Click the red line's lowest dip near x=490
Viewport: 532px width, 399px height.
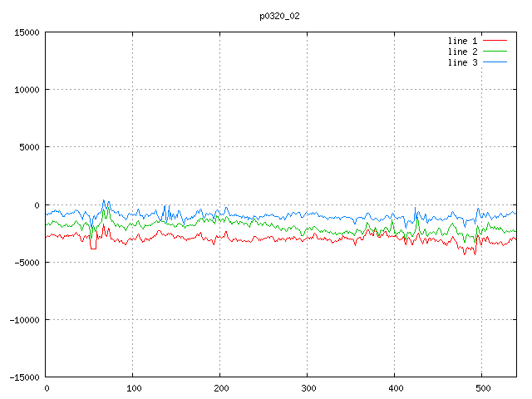point(475,254)
